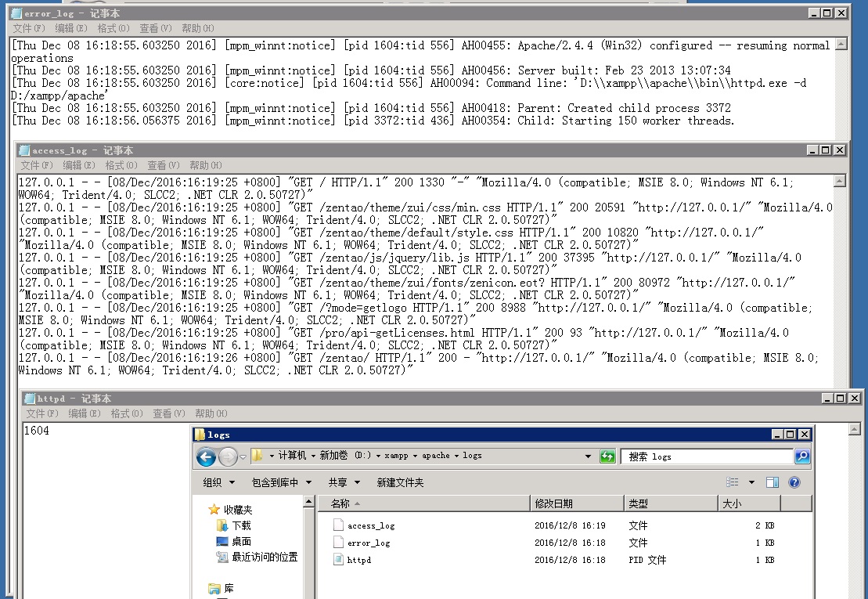Click scroll up arrow in error_log window

click(841, 44)
